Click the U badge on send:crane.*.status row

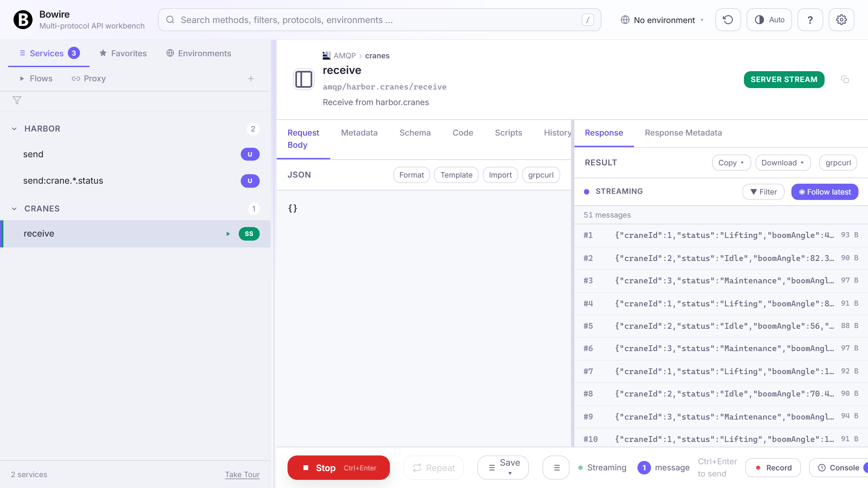[x=250, y=181]
